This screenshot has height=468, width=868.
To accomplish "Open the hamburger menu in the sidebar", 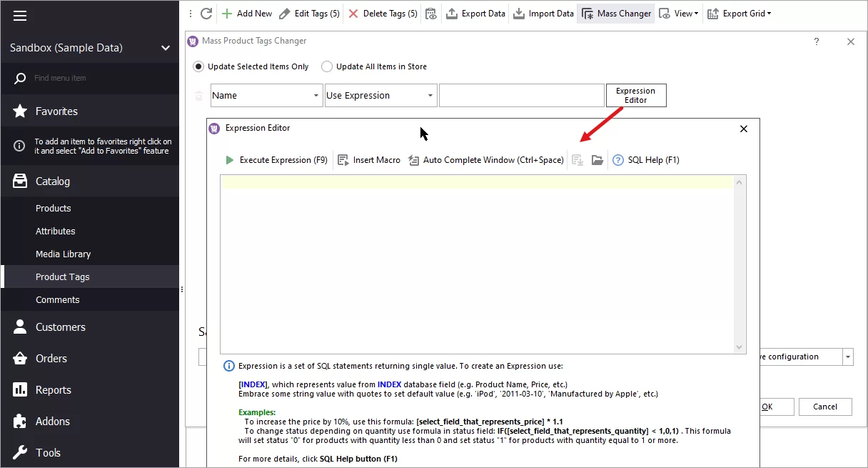I will [x=19, y=14].
